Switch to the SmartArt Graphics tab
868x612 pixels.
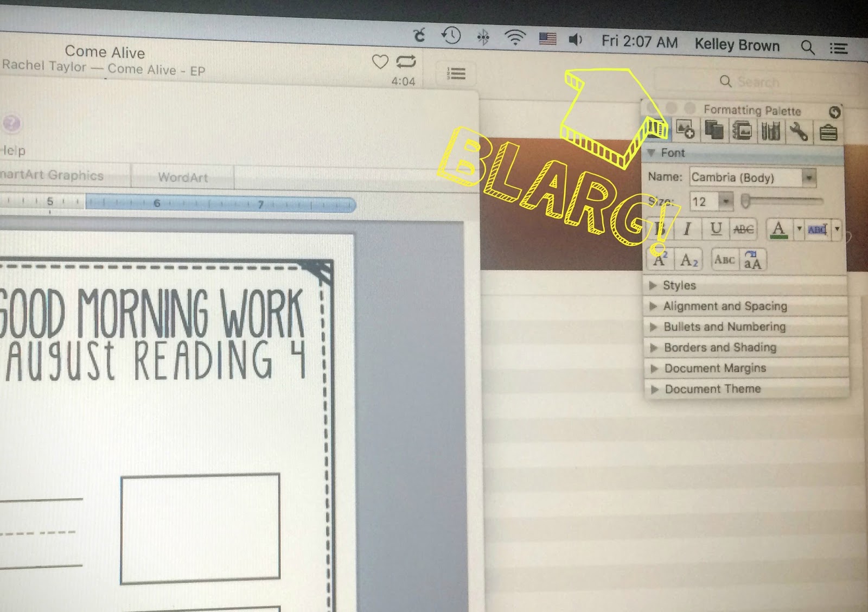[x=52, y=175]
